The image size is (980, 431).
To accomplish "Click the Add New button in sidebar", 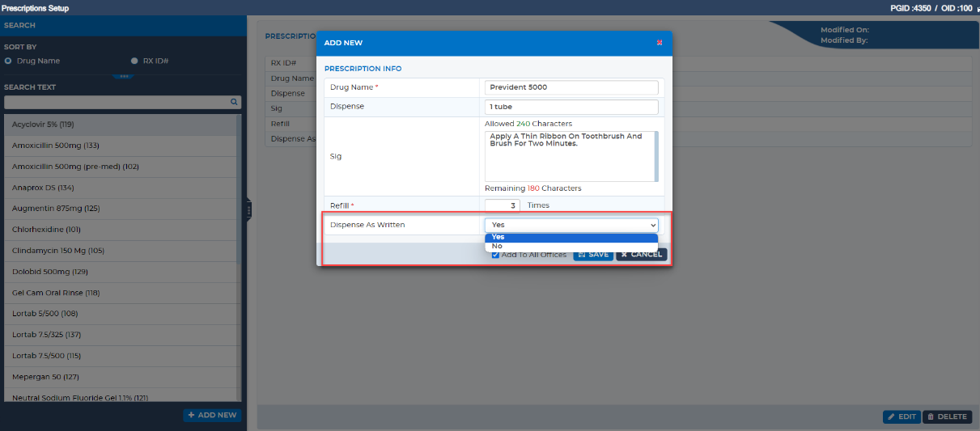I will click(212, 415).
